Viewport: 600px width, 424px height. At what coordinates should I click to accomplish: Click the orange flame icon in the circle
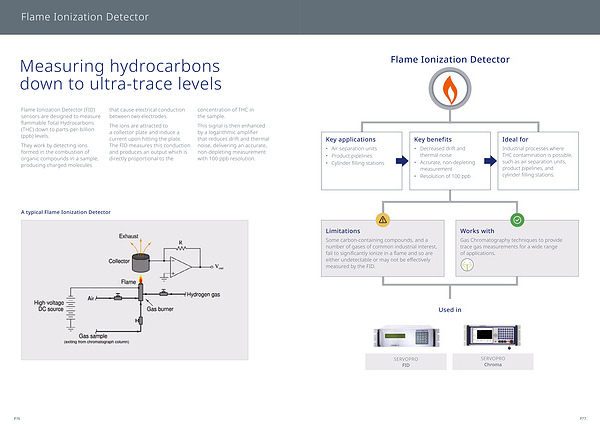pyautogui.click(x=449, y=90)
